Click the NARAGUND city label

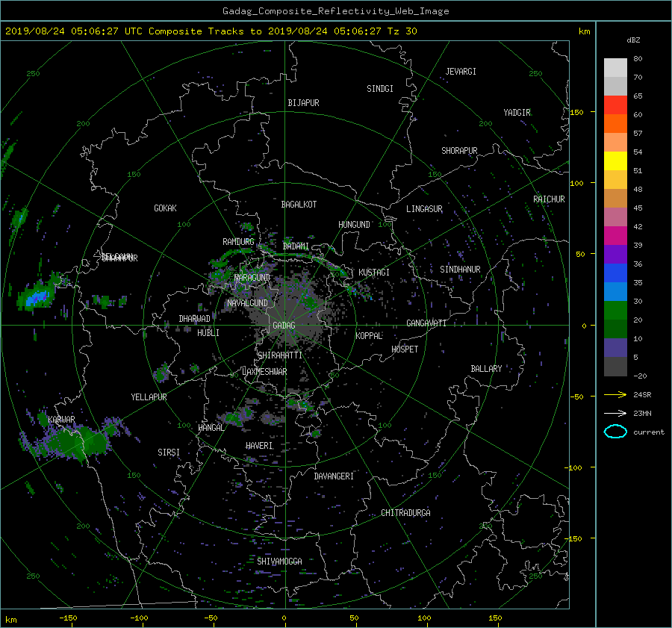pos(252,278)
